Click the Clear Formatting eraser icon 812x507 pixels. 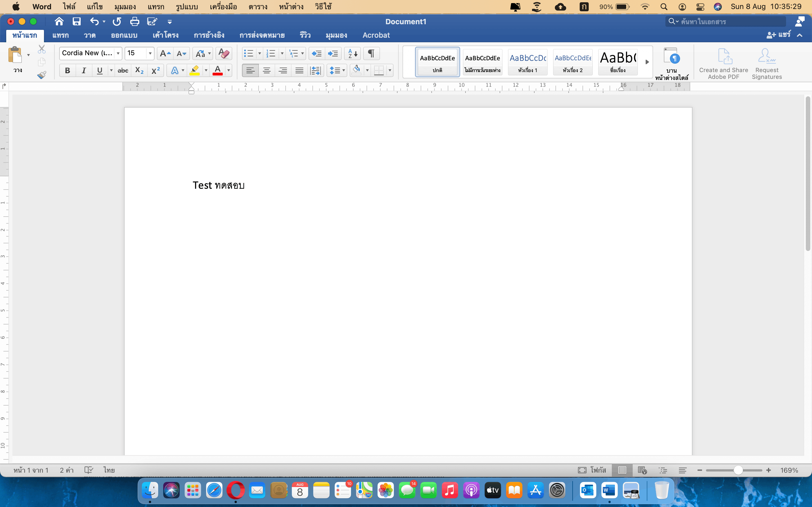(x=224, y=53)
